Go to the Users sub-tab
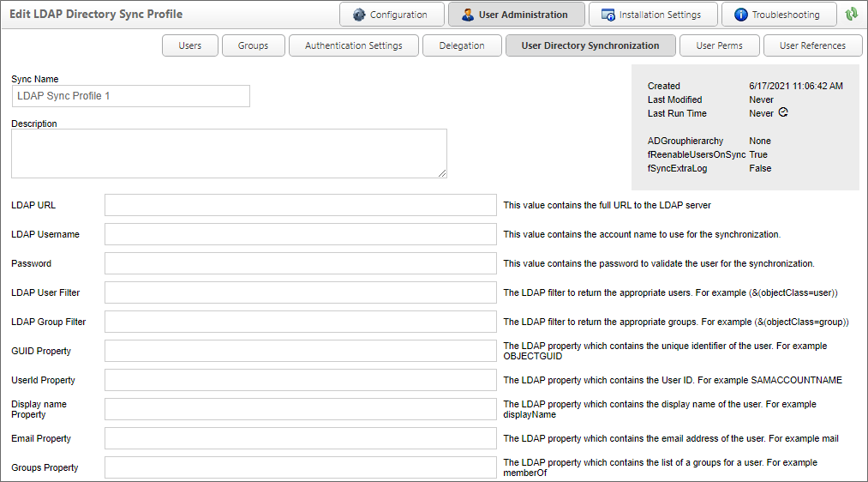The image size is (868, 482). [x=189, y=45]
